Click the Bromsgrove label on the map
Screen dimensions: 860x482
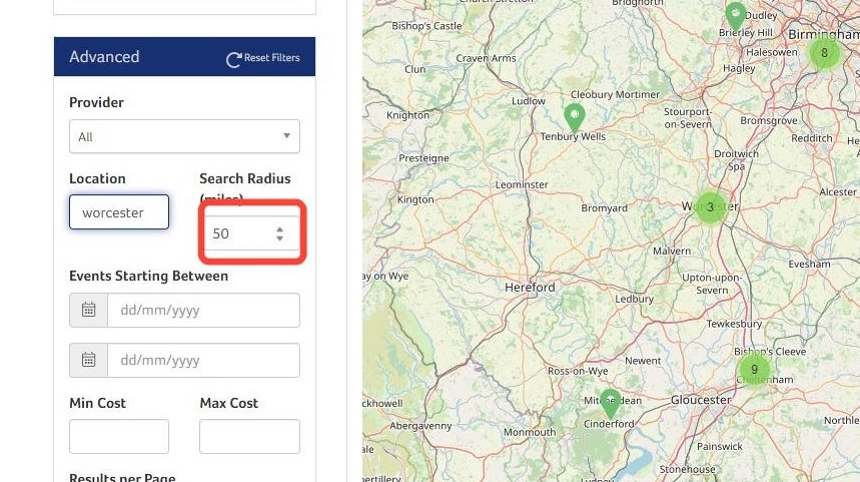769,121
